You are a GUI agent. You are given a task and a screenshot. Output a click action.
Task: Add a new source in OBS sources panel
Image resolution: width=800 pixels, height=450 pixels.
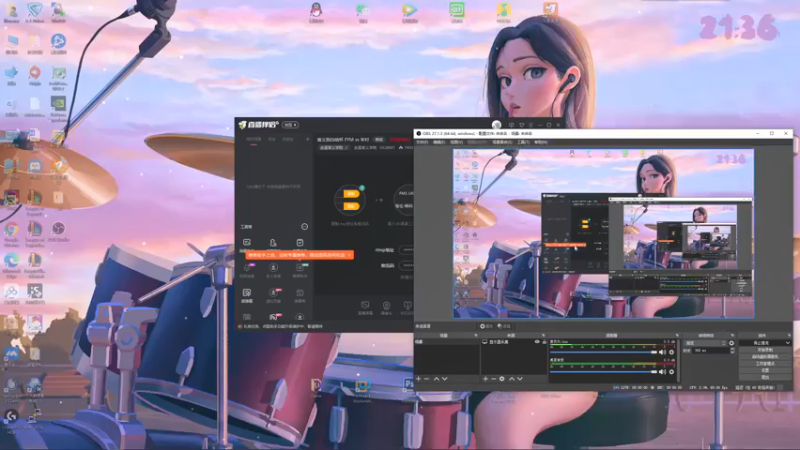point(485,379)
